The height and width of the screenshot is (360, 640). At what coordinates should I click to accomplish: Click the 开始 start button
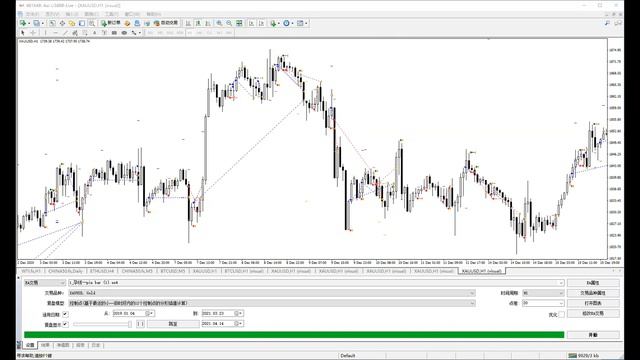pyautogui.click(x=593, y=335)
